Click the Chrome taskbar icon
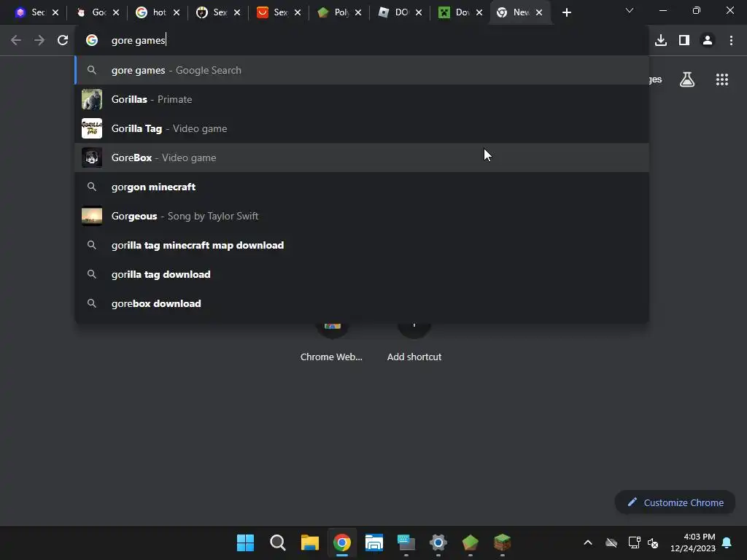Image resolution: width=747 pixels, height=560 pixels. pos(341,542)
